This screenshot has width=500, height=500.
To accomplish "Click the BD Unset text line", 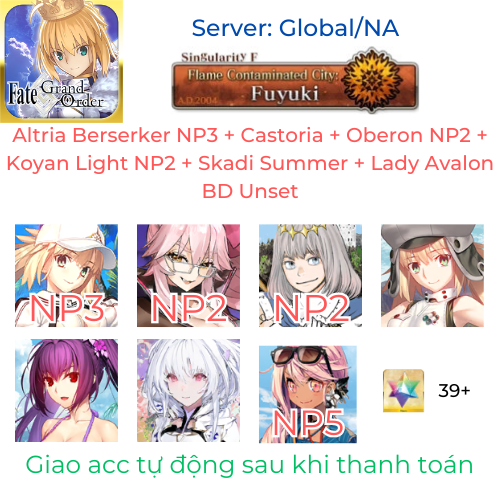I will pyautogui.click(x=250, y=191).
